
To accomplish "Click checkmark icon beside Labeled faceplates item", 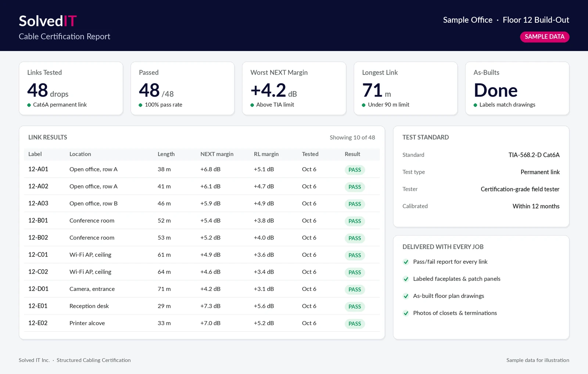I will (406, 279).
